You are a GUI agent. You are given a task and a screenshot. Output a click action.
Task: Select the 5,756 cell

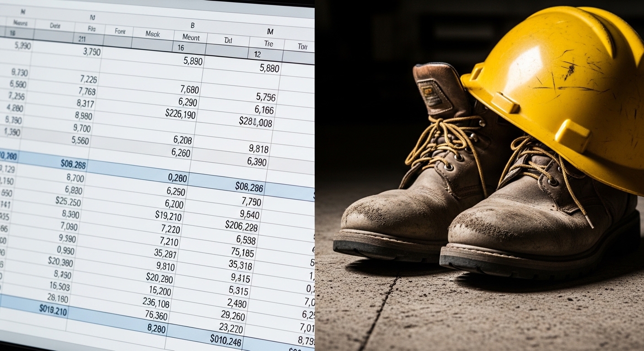(266, 97)
